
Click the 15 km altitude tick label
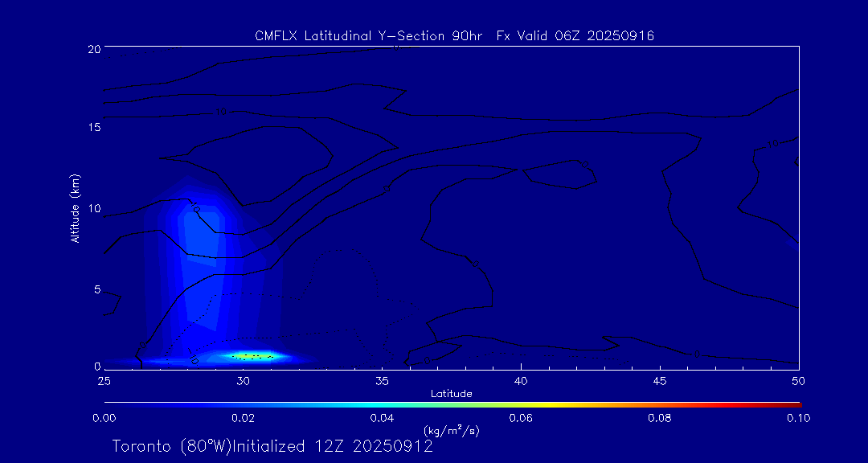(x=92, y=128)
